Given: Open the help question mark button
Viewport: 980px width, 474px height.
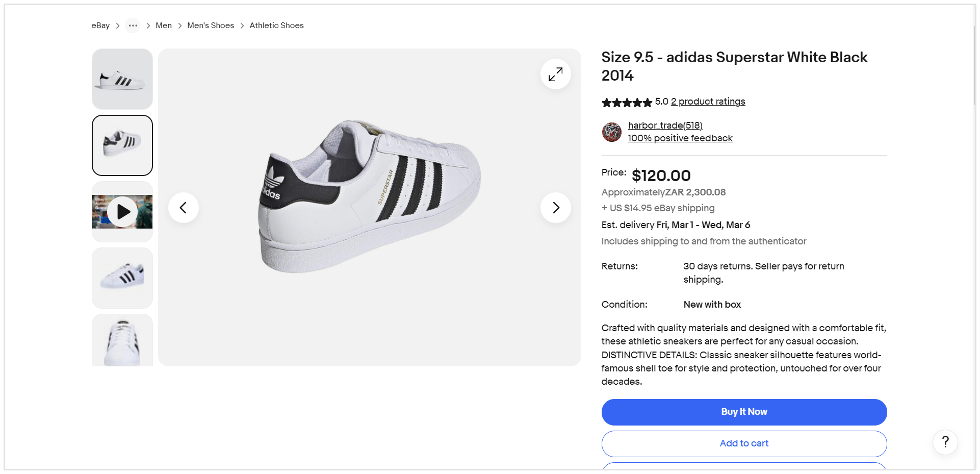Looking at the screenshot, I should coord(945,442).
